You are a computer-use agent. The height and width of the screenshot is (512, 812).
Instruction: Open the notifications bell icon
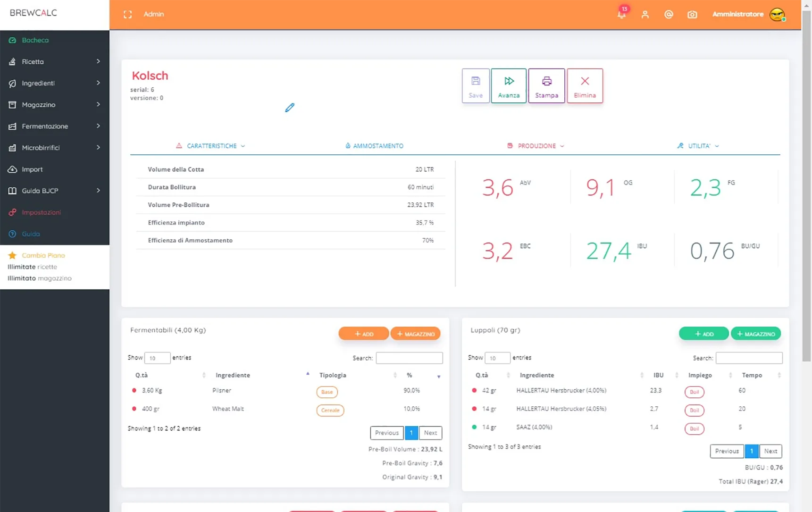pos(621,14)
